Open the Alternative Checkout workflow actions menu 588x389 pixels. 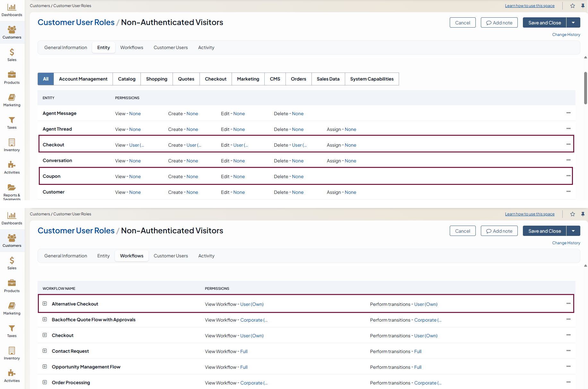click(x=568, y=304)
